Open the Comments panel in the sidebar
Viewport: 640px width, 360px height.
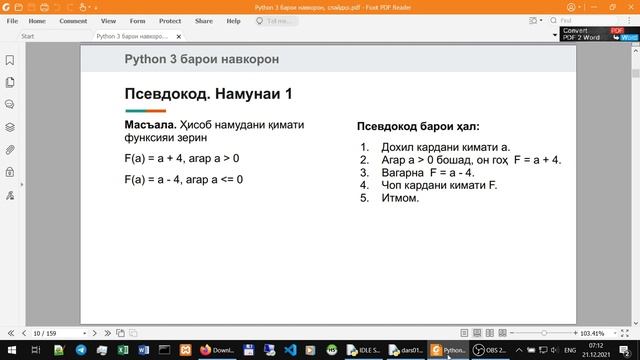click(x=10, y=104)
